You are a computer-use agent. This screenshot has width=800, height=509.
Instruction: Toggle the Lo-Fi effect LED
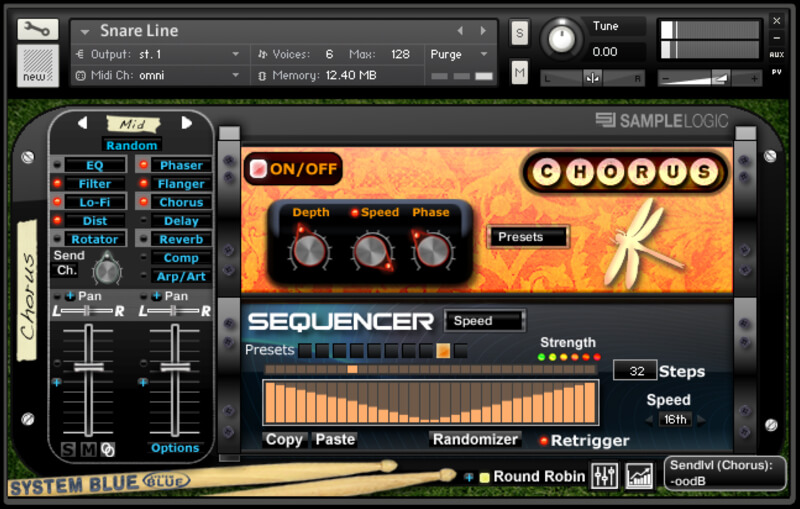[57, 201]
